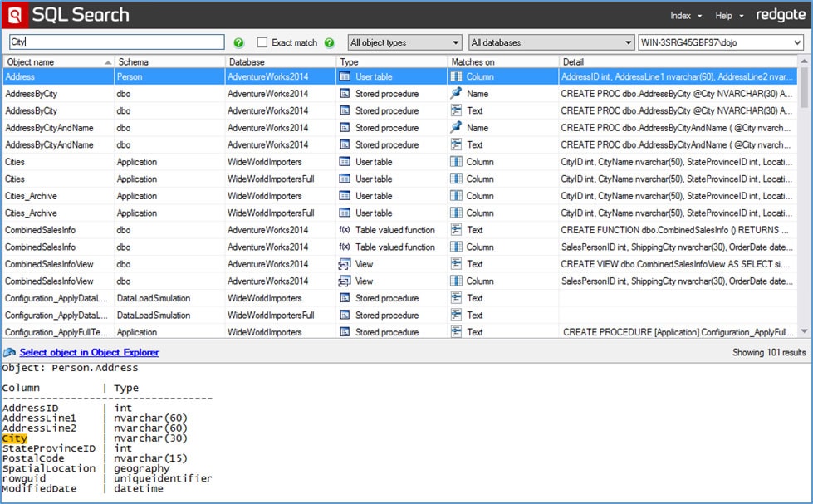
Task: Click the SQL Search logo icon
Action: pos(14,14)
